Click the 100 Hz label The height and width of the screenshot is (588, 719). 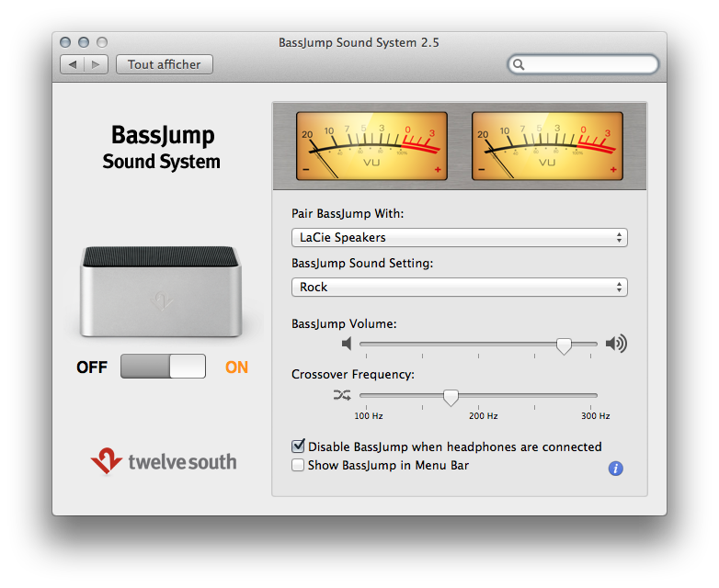click(368, 415)
